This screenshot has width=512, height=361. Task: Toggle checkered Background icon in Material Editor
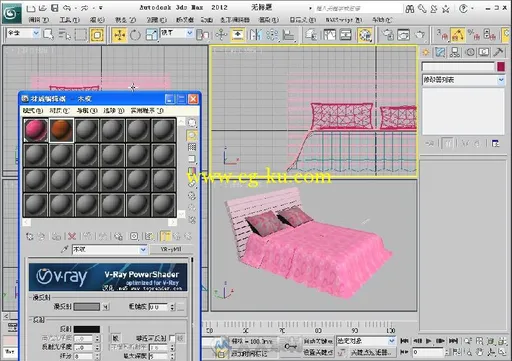tap(192, 147)
